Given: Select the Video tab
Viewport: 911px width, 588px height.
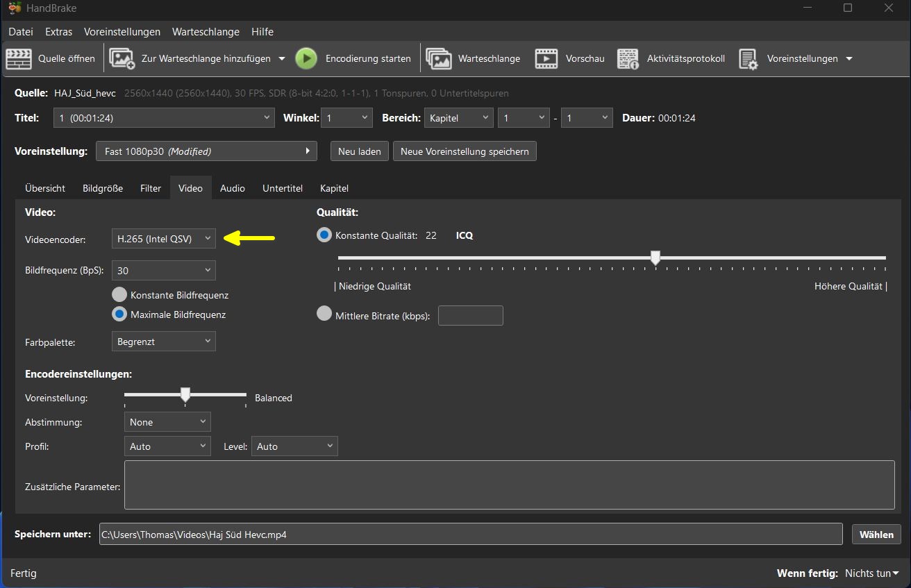Looking at the screenshot, I should coord(190,188).
